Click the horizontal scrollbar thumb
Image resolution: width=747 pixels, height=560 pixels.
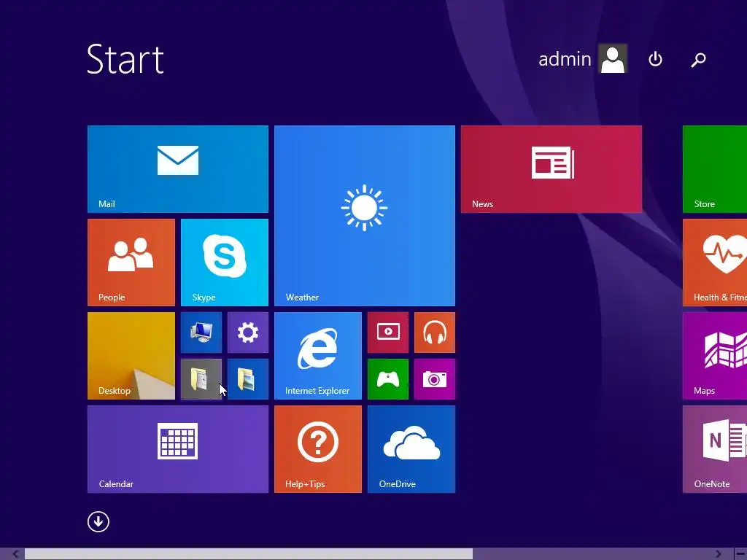(249, 554)
